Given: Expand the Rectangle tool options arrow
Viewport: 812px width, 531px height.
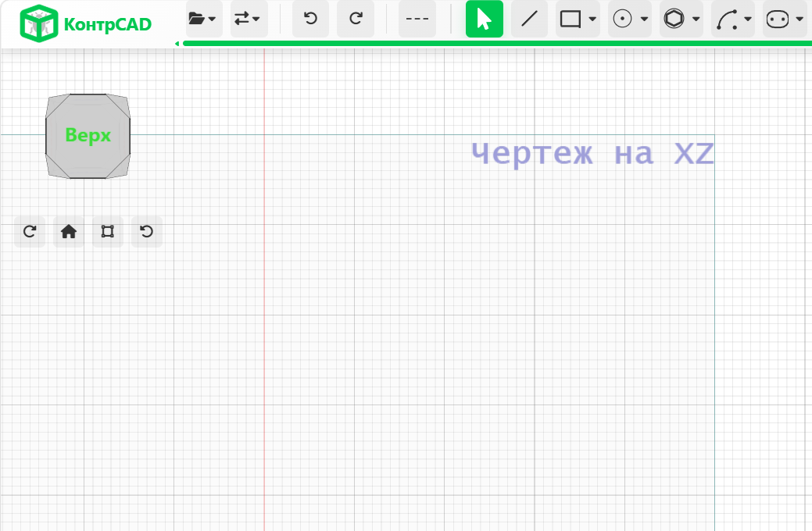Looking at the screenshot, I should tap(592, 20).
